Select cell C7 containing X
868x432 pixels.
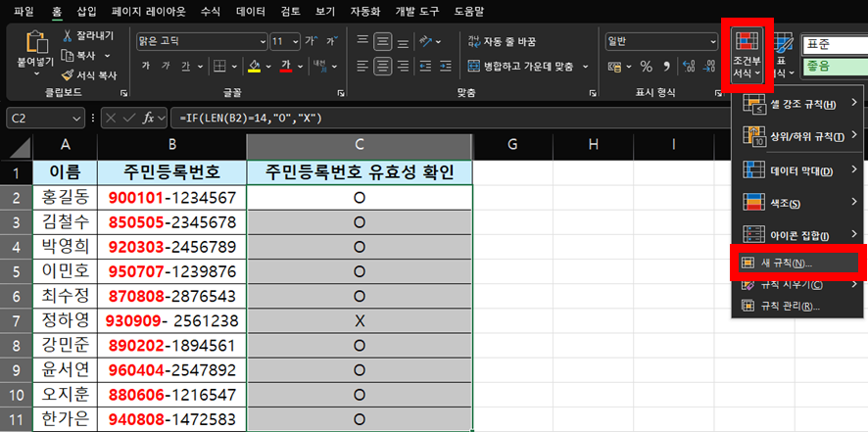click(360, 320)
